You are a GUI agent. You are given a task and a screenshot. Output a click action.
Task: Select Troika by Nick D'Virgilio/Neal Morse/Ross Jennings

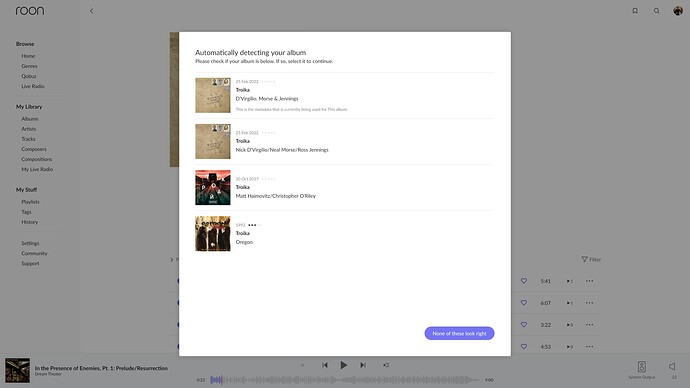(x=344, y=141)
